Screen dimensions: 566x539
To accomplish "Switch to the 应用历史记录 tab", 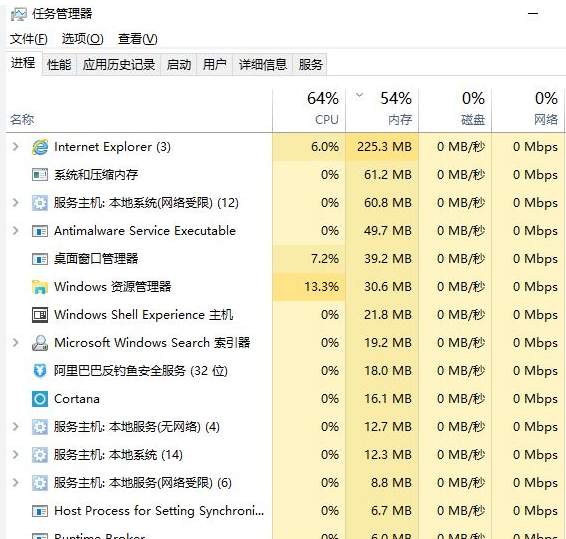I will [119, 65].
